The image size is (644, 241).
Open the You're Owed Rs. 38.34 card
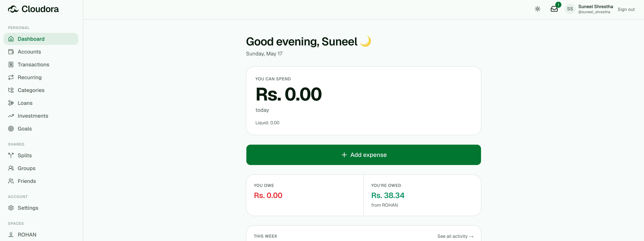pos(422,195)
